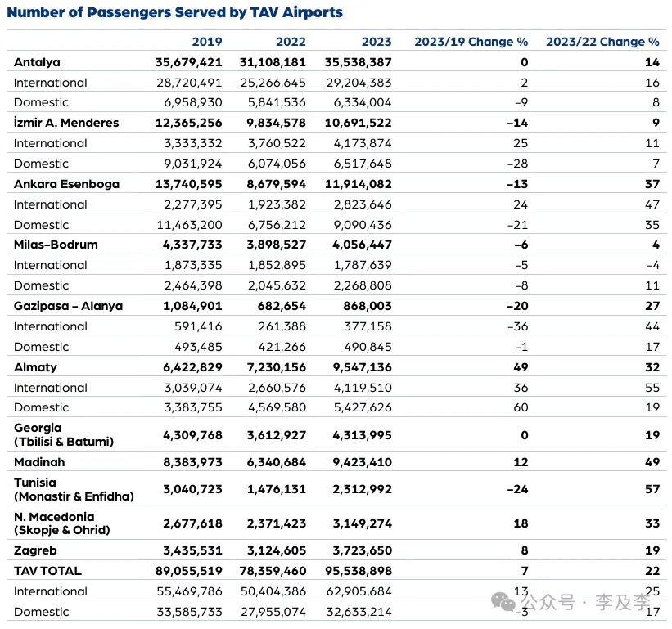Select value 32,633,214 under TAV Domestic
Image resolution: width=672 pixels, height=629 pixels.
[359, 612]
